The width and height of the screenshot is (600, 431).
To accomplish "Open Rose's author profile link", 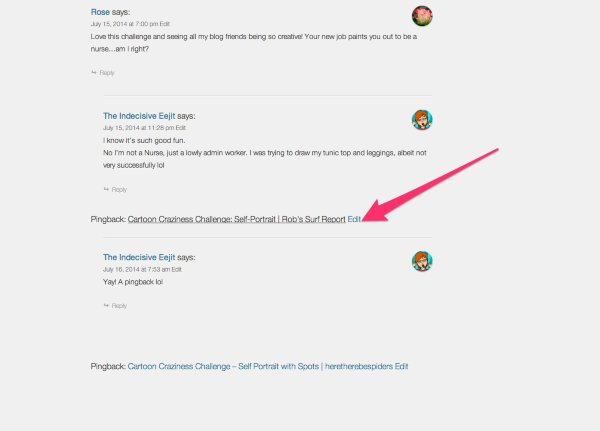I will (x=100, y=12).
